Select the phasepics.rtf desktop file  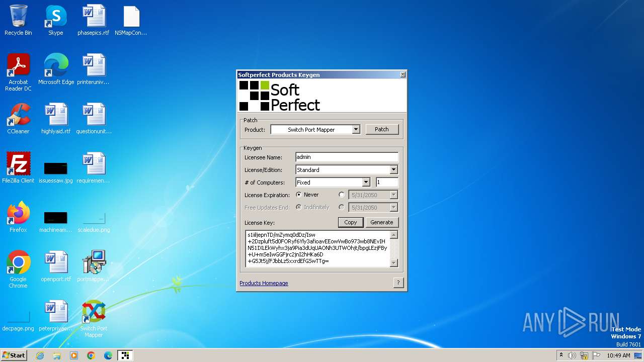[x=94, y=20]
